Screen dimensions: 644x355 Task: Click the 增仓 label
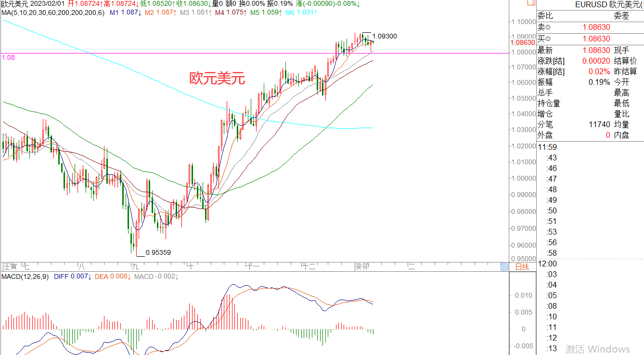tap(545, 114)
